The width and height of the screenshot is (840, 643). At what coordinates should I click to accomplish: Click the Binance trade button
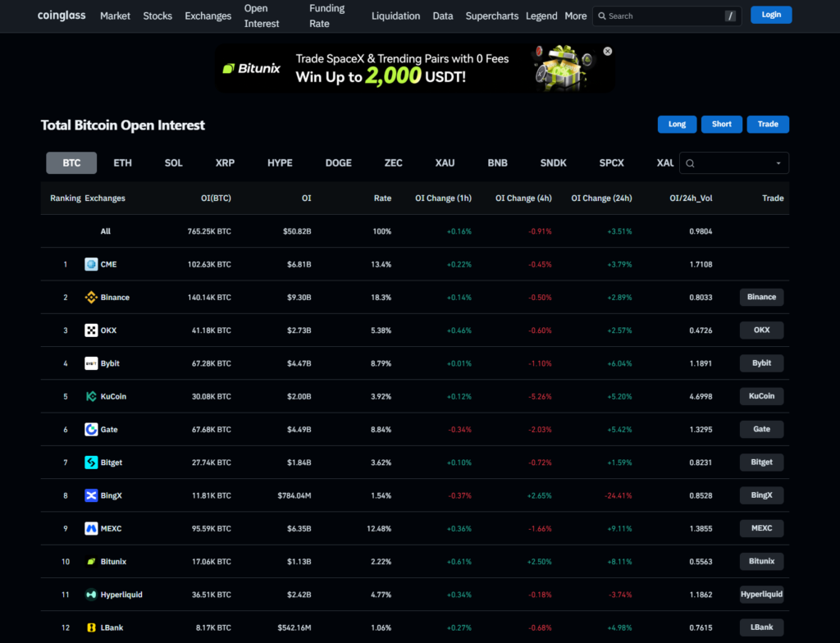[x=761, y=298]
